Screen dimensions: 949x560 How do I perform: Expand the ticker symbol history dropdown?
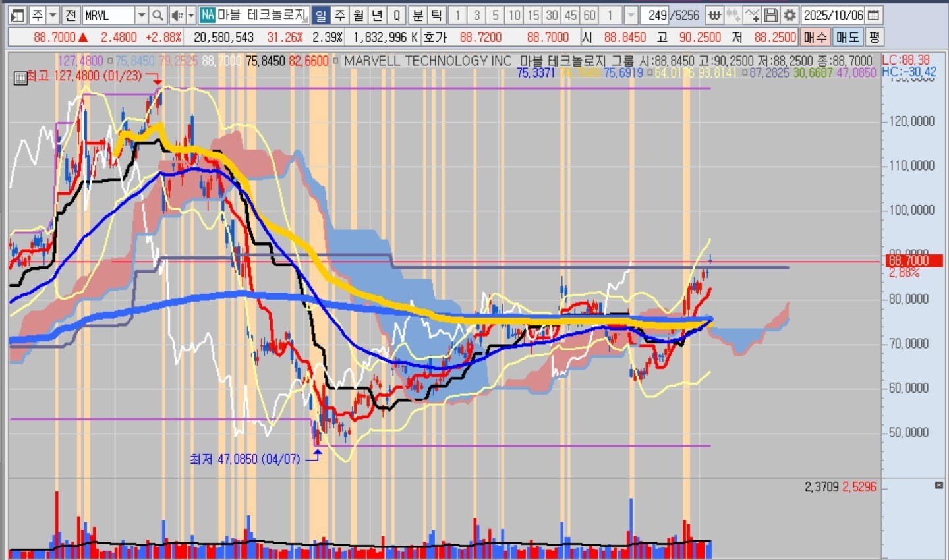pyautogui.click(x=142, y=15)
